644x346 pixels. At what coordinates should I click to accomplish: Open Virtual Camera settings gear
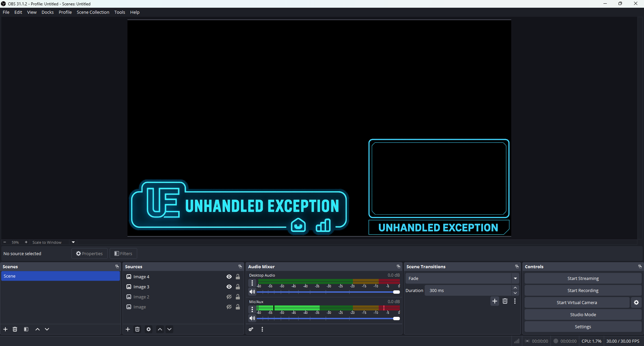636,302
